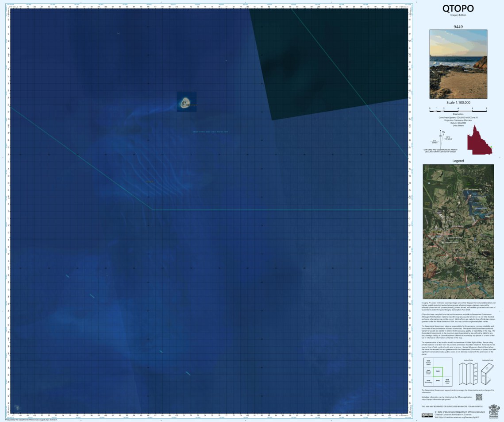The height and width of the screenshot is (422, 504).
Task: Open adjoining sheet 9348 Bundaberg
Action: tap(428, 381)
